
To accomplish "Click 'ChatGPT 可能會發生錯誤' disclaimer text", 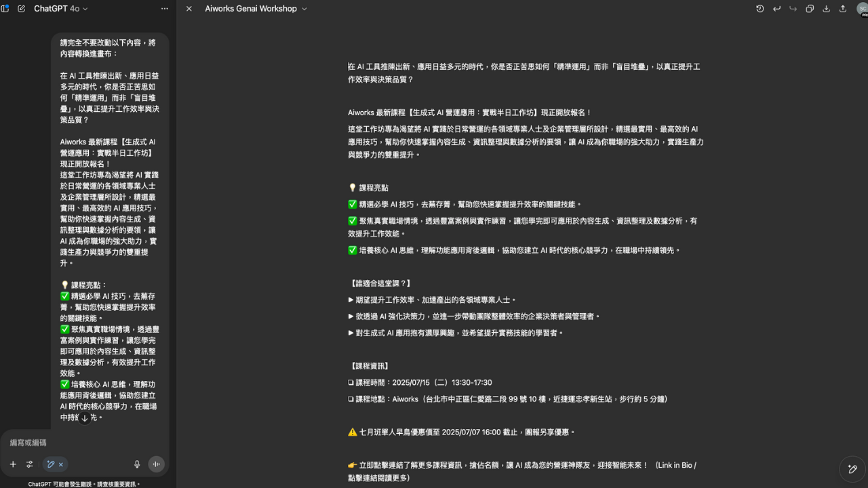I will (x=84, y=484).
